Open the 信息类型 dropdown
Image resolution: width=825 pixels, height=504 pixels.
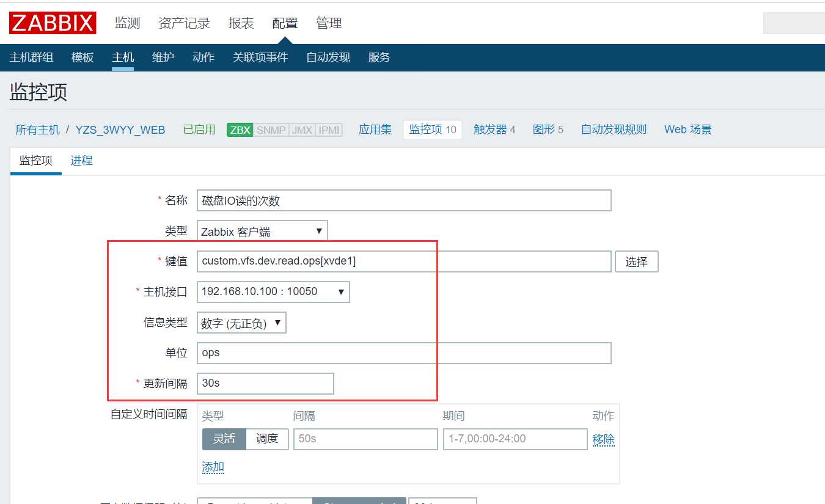[241, 323]
